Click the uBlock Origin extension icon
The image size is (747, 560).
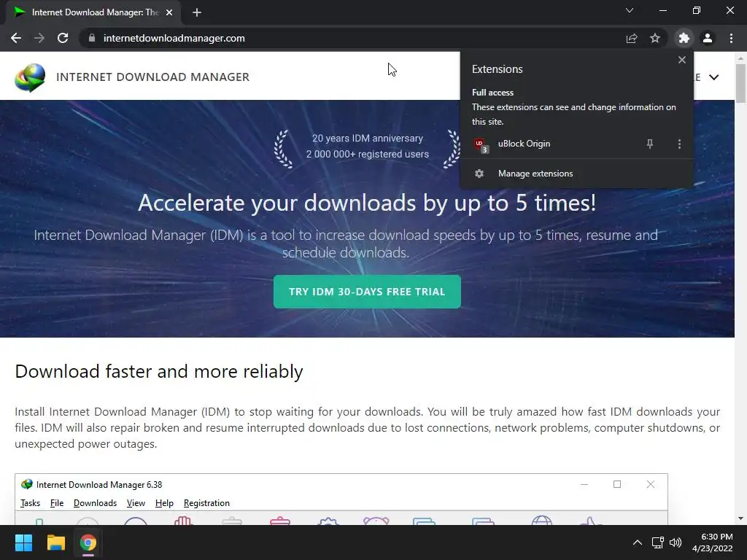click(481, 144)
